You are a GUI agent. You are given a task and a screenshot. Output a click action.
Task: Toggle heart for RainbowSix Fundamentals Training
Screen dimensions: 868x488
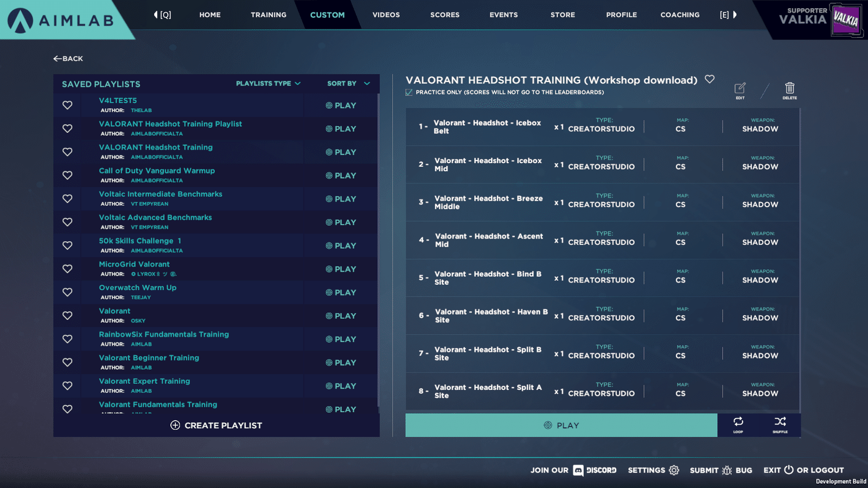(x=67, y=338)
